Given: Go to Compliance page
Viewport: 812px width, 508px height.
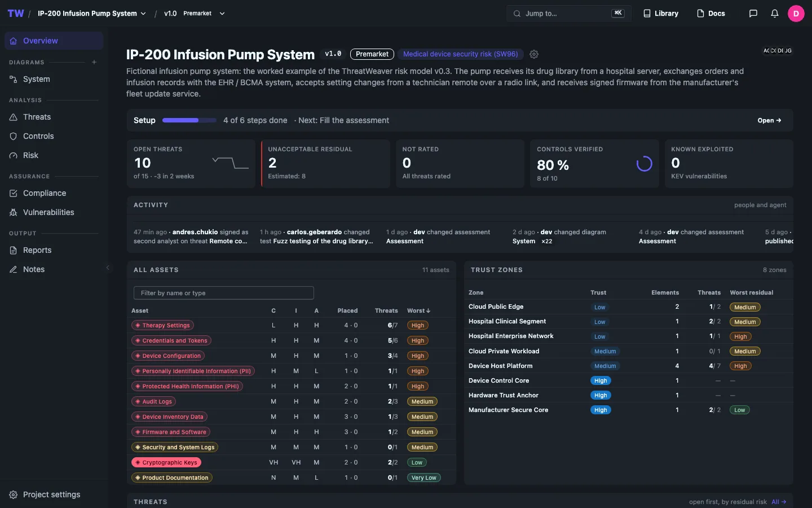Looking at the screenshot, I should point(54,193).
